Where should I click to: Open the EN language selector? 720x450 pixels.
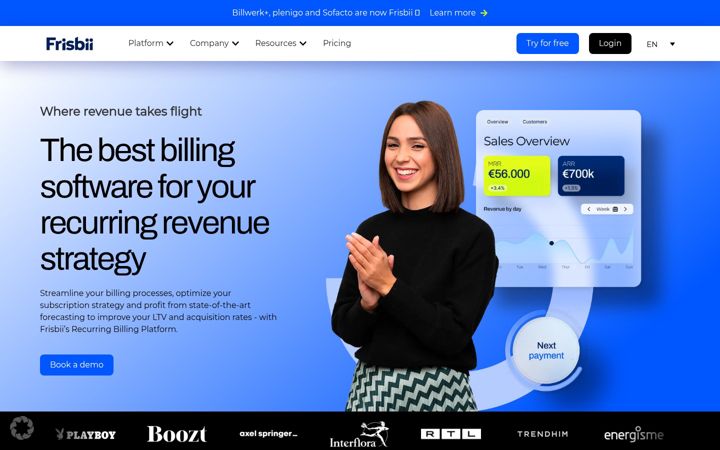coord(660,44)
